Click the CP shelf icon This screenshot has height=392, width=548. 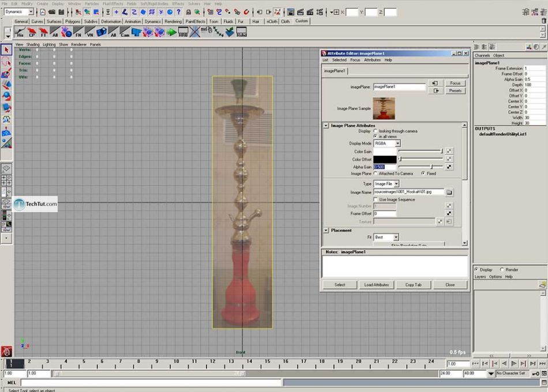pos(32,32)
